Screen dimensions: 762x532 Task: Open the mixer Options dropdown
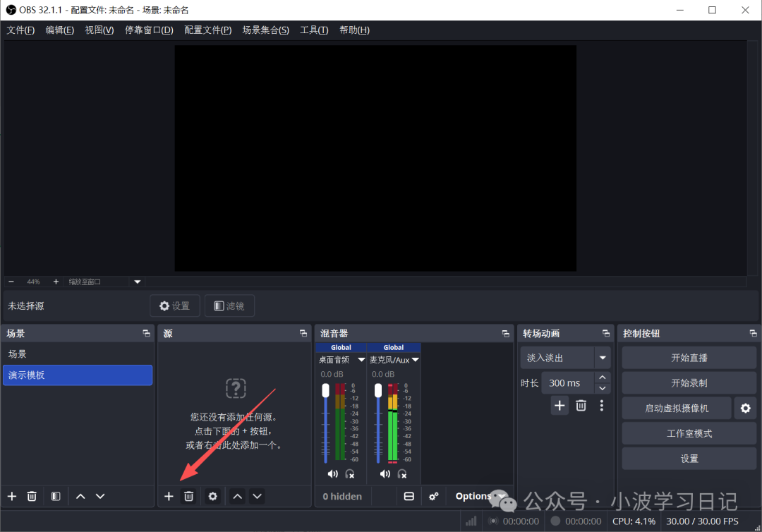click(x=480, y=496)
